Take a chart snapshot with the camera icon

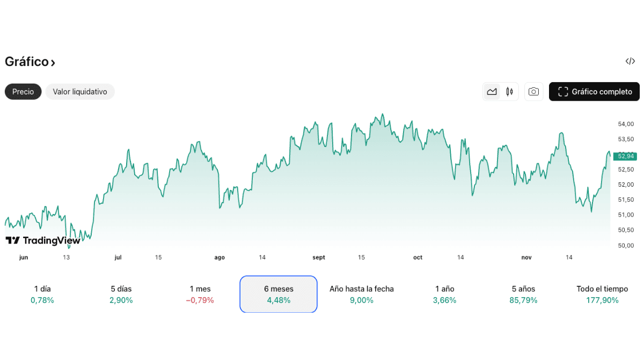[x=533, y=91]
